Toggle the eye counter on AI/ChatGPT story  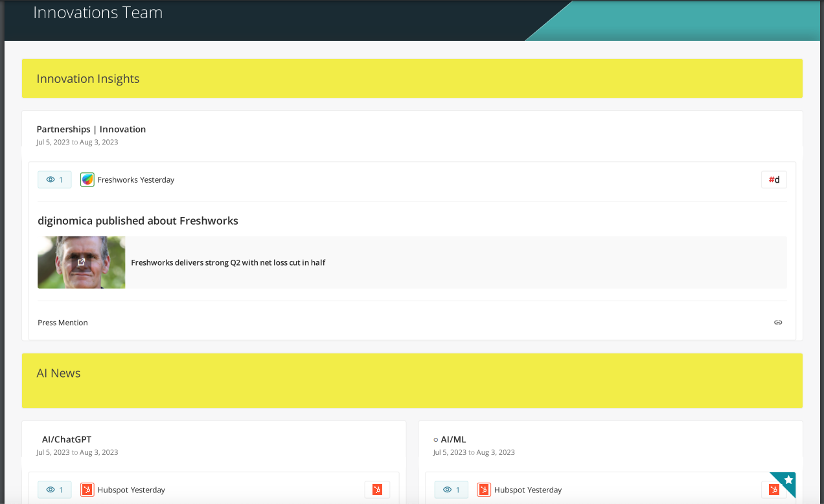coord(54,490)
